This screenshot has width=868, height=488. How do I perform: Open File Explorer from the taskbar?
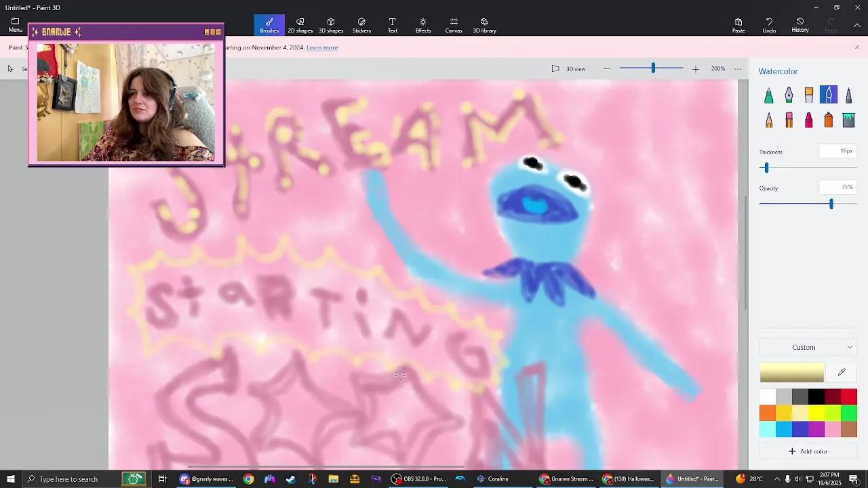coord(333,479)
